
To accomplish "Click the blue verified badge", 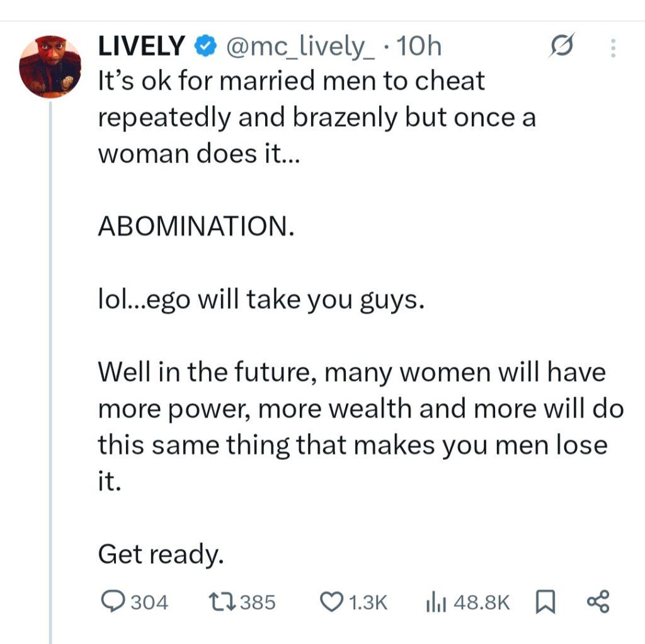I will click(x=205, y=45).
